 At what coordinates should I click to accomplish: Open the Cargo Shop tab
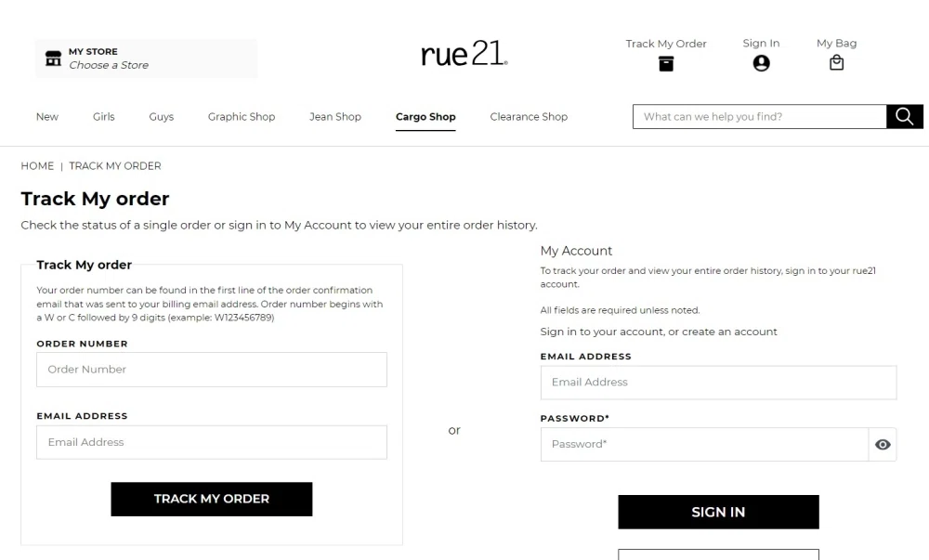pyautogui.click(x=425, y=116)
